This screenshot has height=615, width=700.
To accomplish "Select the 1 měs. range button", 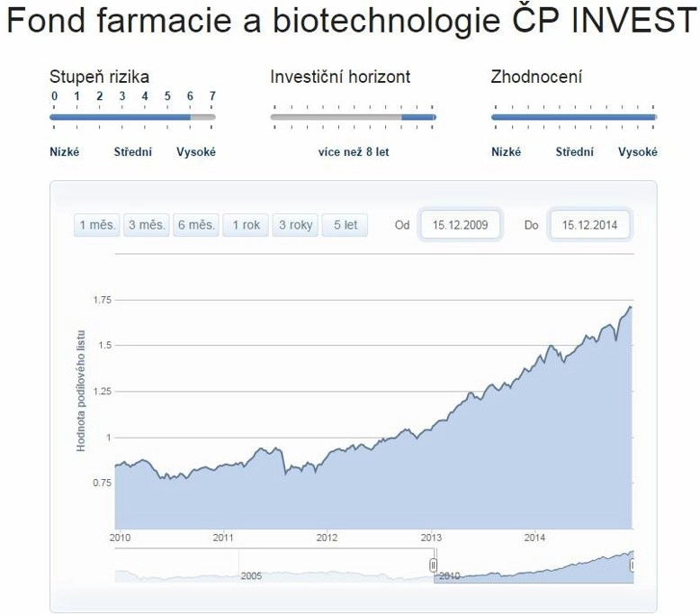I will 97,225.
